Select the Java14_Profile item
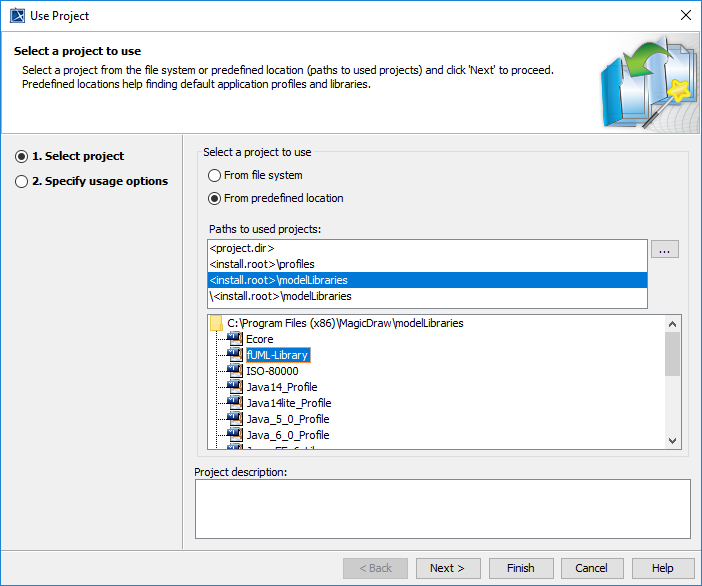 click(282, 387)
